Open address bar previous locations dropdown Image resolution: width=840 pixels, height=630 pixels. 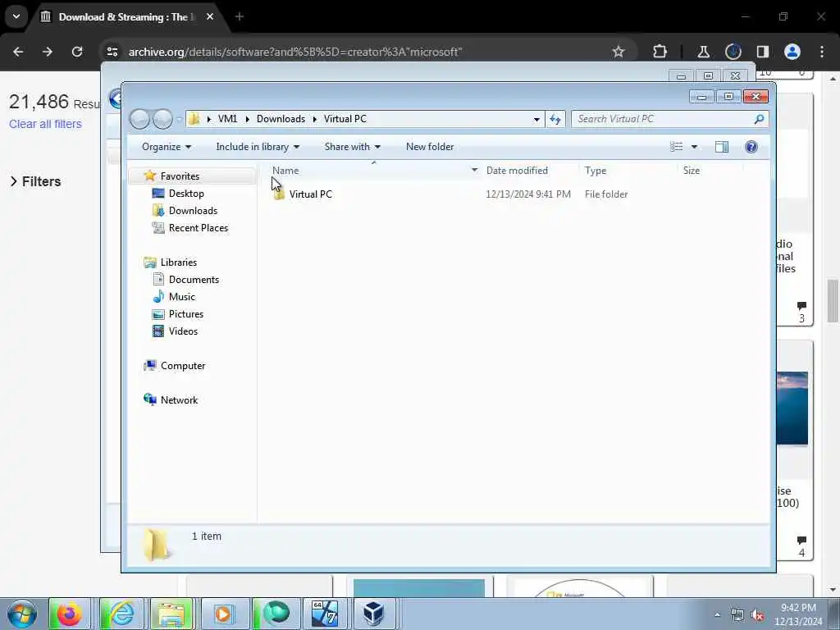[536, 120]
